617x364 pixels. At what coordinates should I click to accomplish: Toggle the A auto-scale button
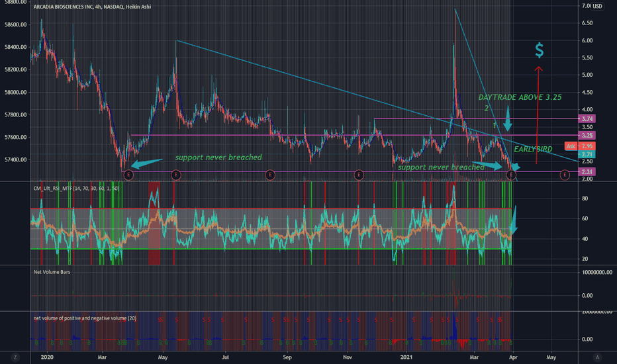pos(597,357)
